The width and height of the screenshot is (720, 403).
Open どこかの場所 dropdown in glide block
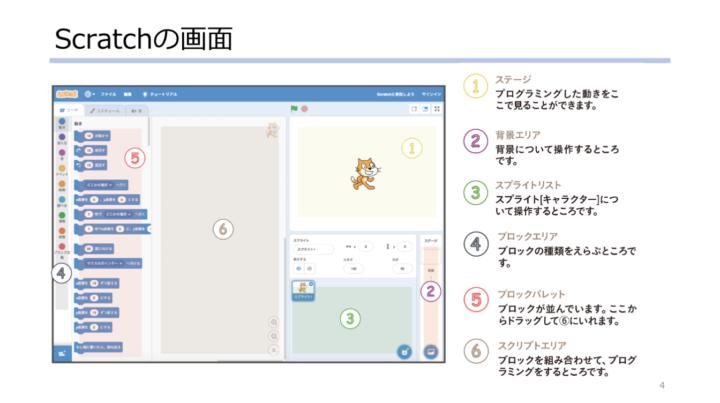pyautogui.click(x=118, y=214)
